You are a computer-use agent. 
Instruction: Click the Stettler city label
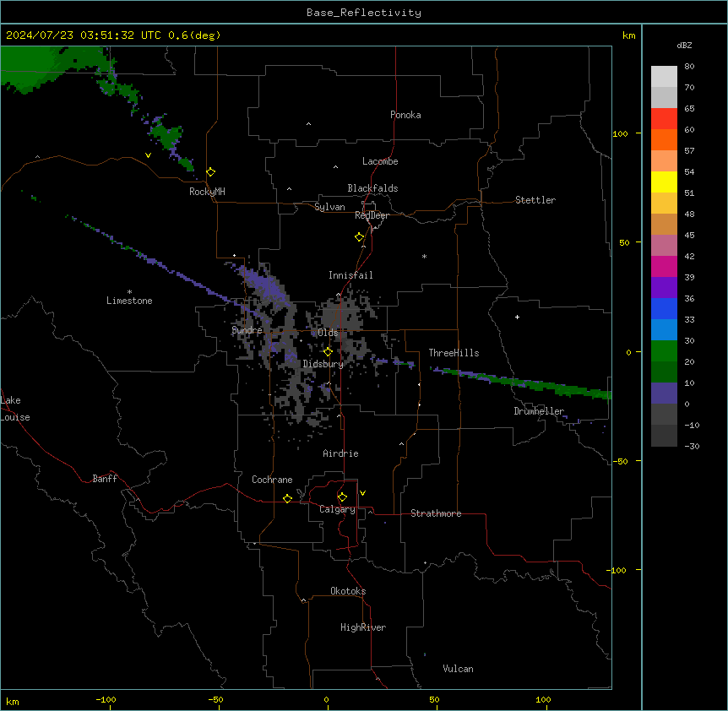[535, 200]
